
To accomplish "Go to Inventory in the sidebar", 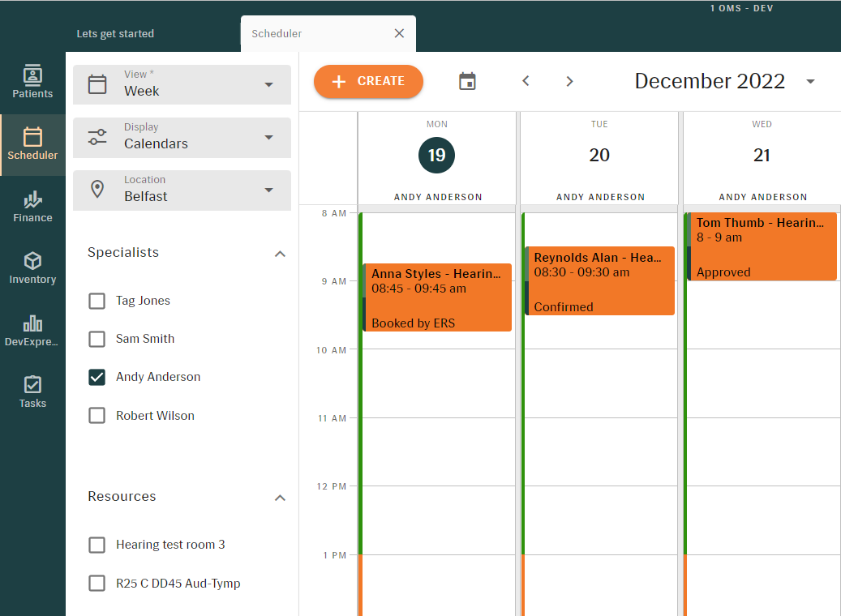I will pos(32,268).
